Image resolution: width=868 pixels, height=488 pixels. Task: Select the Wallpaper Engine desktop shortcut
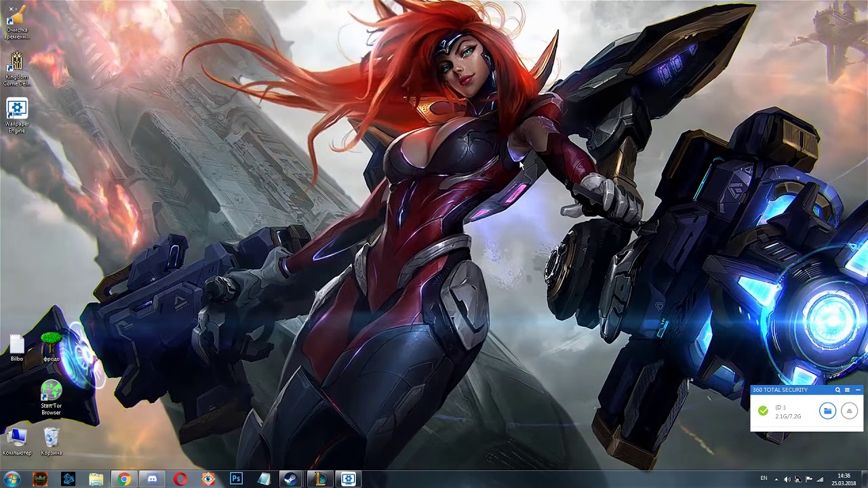[17, 116]
